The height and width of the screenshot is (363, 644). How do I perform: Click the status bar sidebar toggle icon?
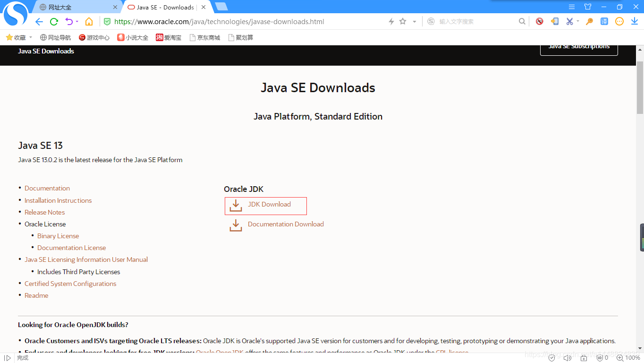(7, 358)
